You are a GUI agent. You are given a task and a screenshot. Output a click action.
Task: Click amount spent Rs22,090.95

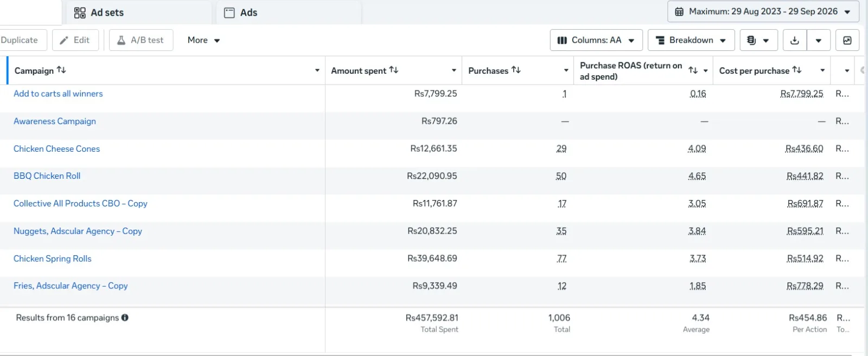432,176
